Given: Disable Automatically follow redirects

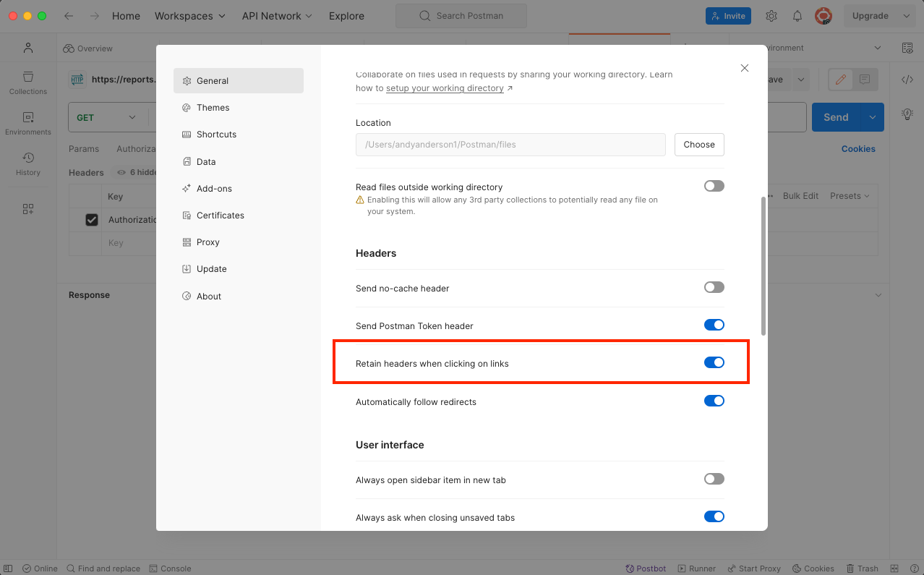Looking at the screenshot, I should (x=714, y=401).
